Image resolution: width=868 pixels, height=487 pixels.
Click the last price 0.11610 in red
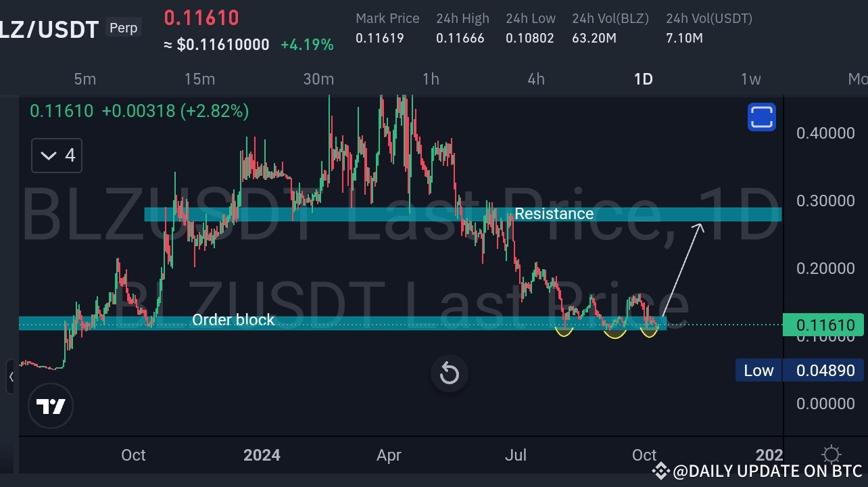click(x=201, y=17)
